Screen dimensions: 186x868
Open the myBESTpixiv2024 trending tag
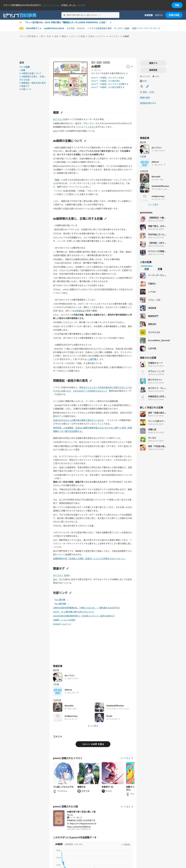(x=54, y=28)
